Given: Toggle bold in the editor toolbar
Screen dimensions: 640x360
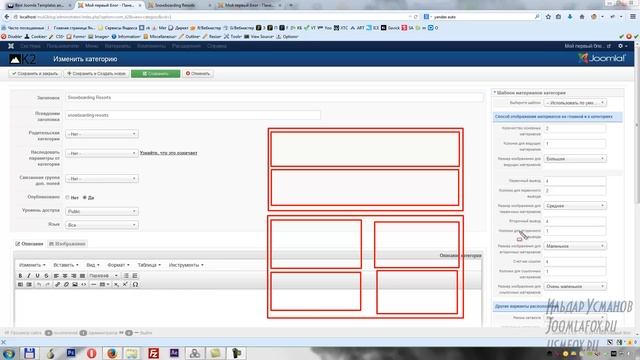Looking at the screenshot, I should pos(20,276).
